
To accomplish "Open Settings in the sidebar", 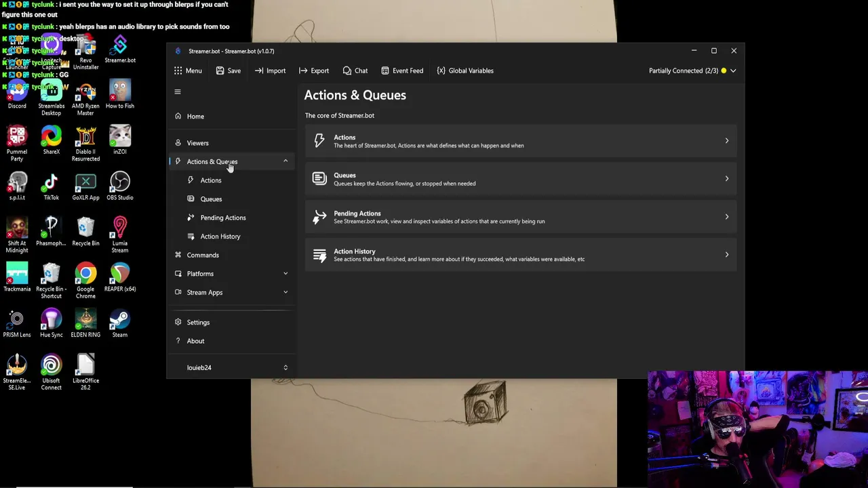I will pos(231,323).
